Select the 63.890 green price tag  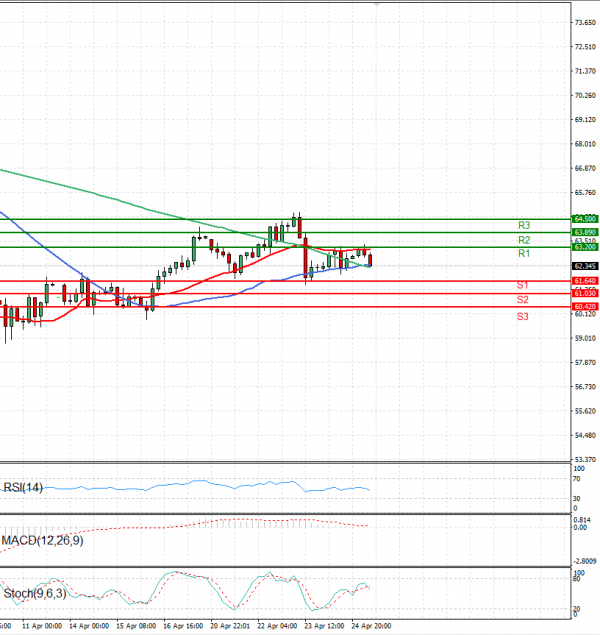[x=584, y=232]
